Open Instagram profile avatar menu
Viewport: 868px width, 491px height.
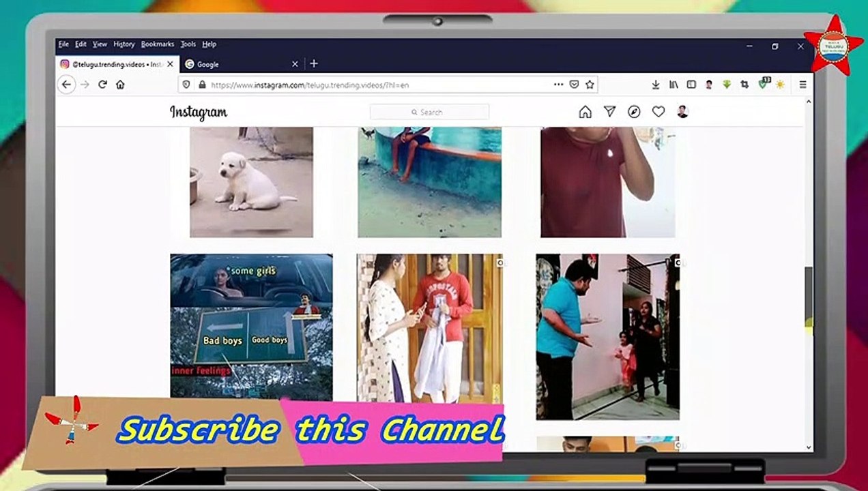point(682,112)
